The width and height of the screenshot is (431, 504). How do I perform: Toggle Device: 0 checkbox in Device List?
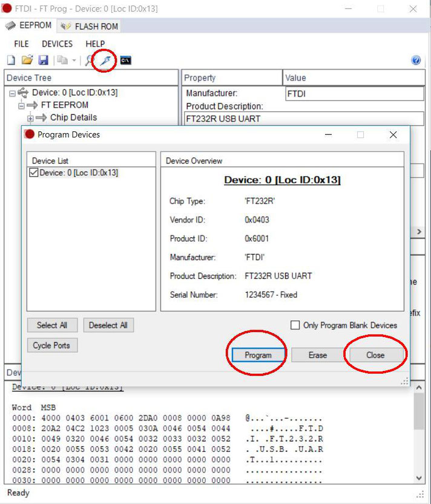(x=33, y=172)
